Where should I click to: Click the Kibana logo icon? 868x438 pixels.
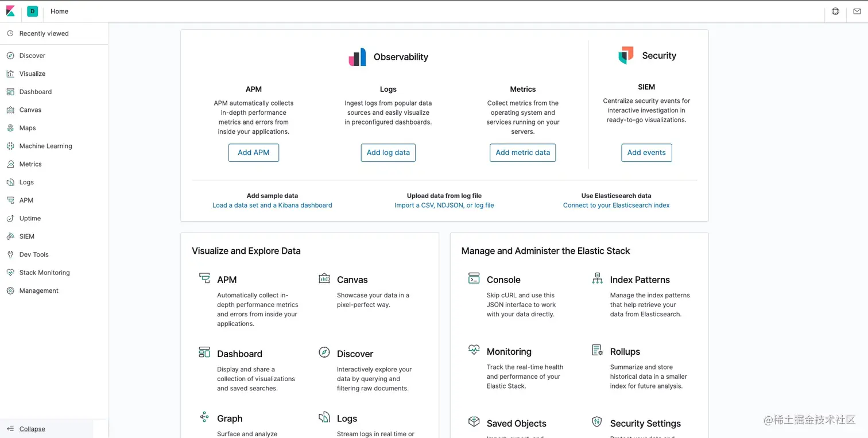[x=10, y=11]
